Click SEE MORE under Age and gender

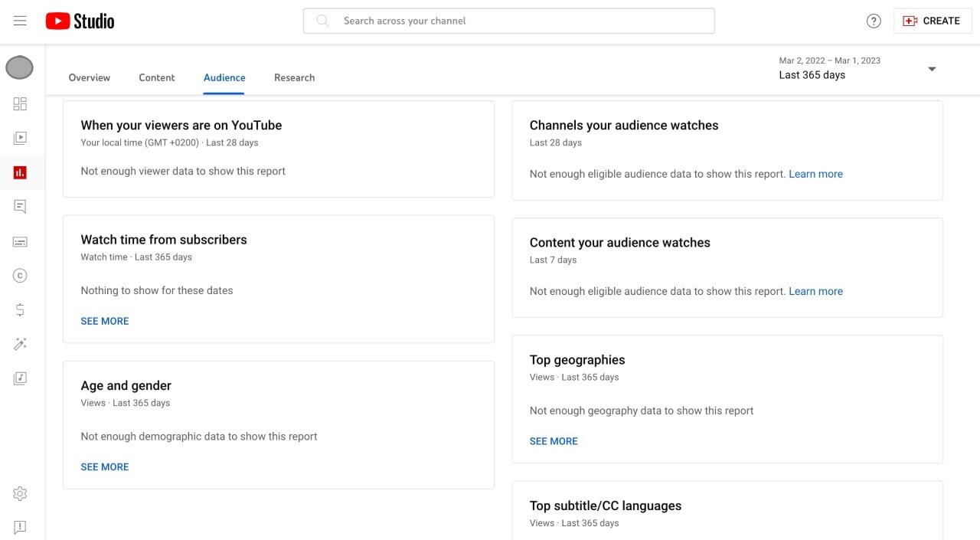click(105, 466)
